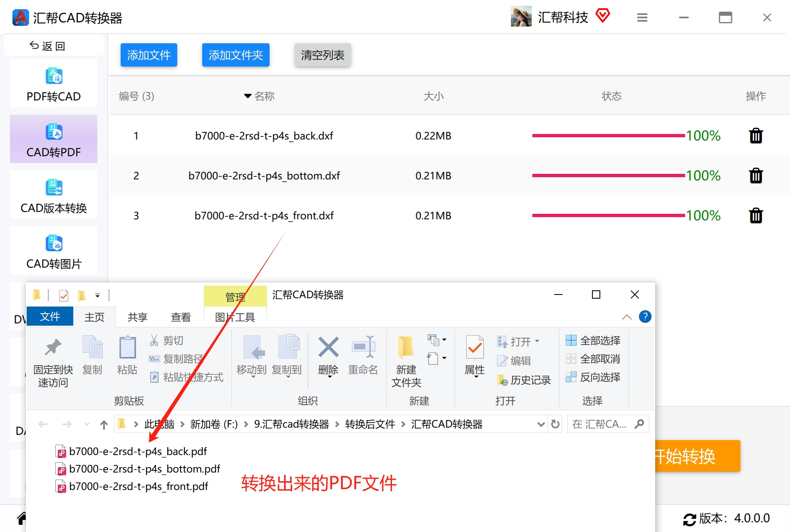Screen dimensions: 790x532
Task: Click 复制路径 in the clipboard group
Action: point(176,359)
